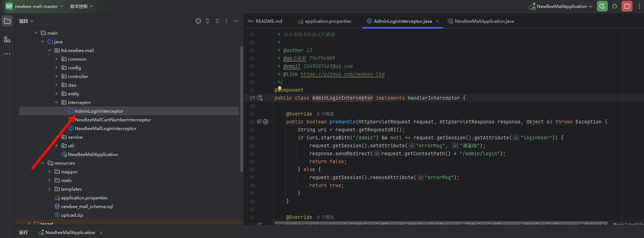644x238 pixels.
Task: Open the Structure tool window icon
Action: tap(7, 39)
